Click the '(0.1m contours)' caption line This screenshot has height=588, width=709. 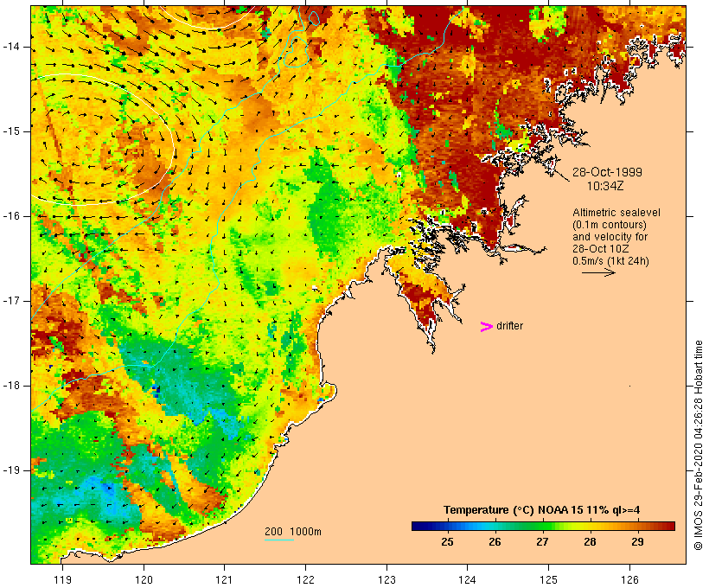(x=610, y=225)
